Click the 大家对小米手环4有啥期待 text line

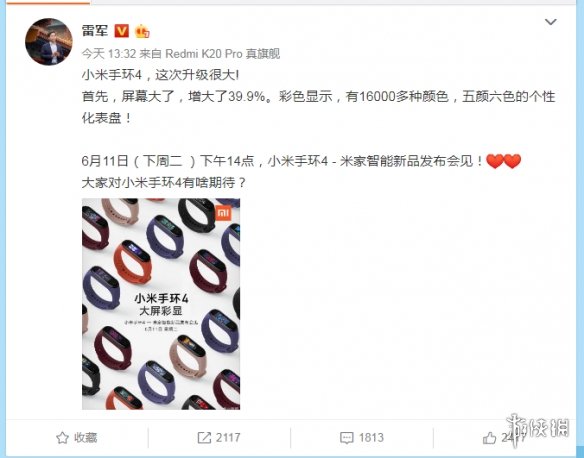(x=164, y=183)
